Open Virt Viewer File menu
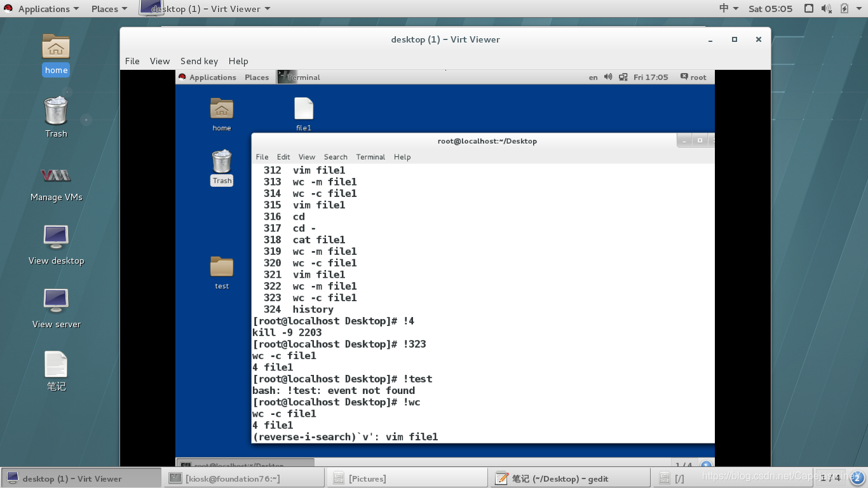The height and width of the screenshot is (488, 868). coord(132,61)
